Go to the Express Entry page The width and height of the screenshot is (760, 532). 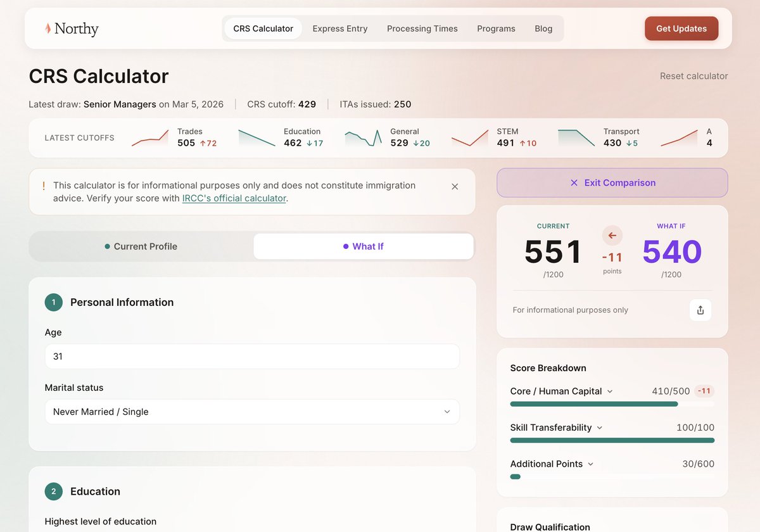click(340, 28)
